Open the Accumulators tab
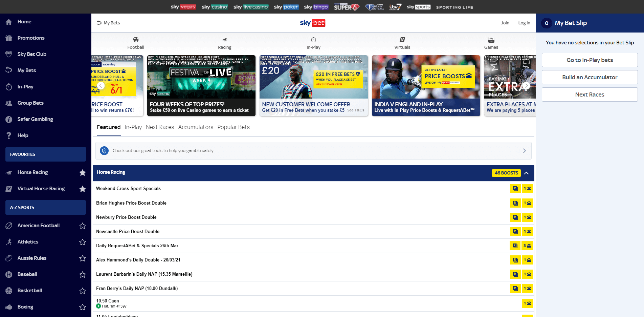Screen dimensions: 644x317 coord(196,127)
